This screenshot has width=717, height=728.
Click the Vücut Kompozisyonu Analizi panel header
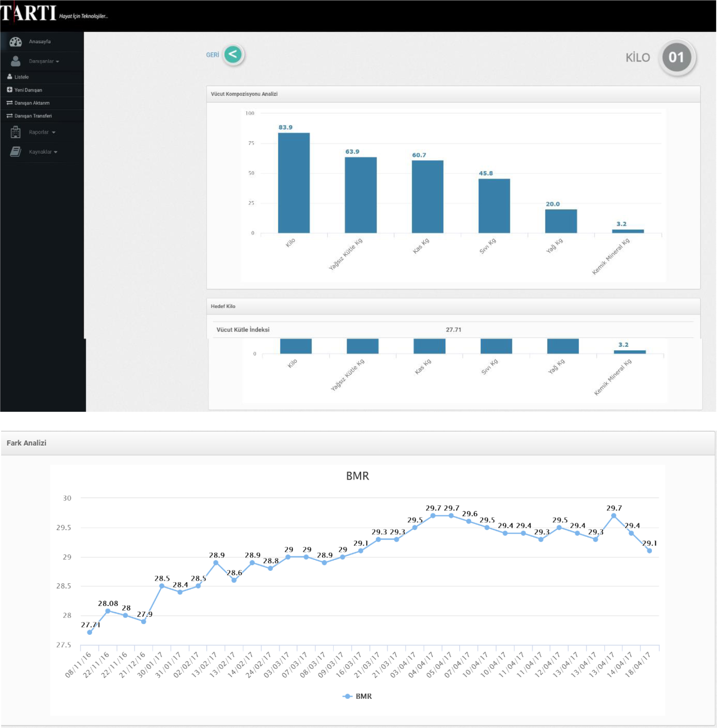click(453, 94)
